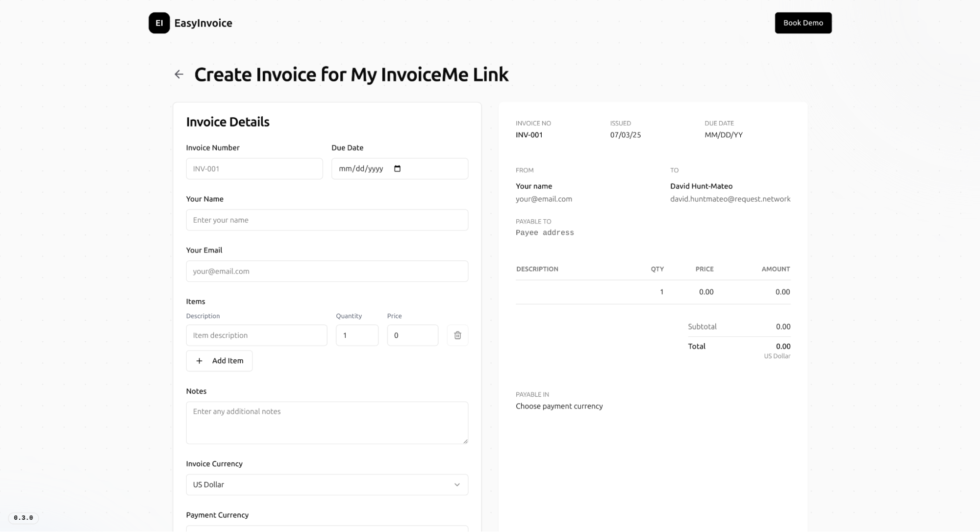Click the EasyInvoice brand name link

tap(203, 23)
